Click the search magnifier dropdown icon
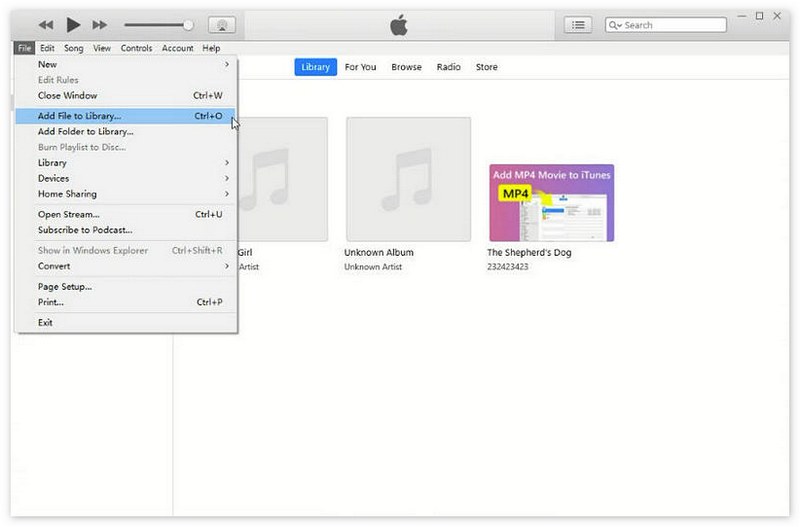The width and height of the screenshot is (800, 527). [615, 25]
